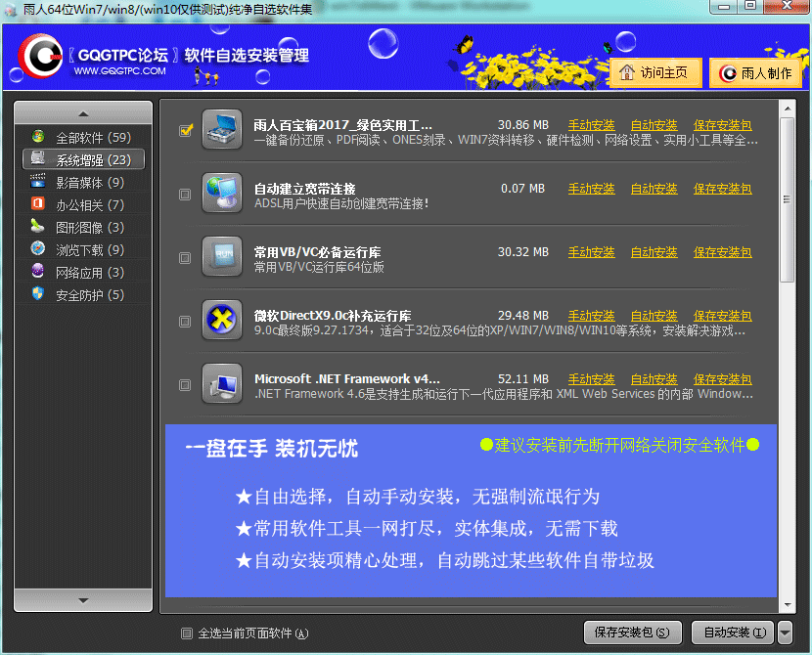Click the software list scrollbar down arrow
Image resolution: width=812 pixels, height=655 pixels.
pos(788,604)
